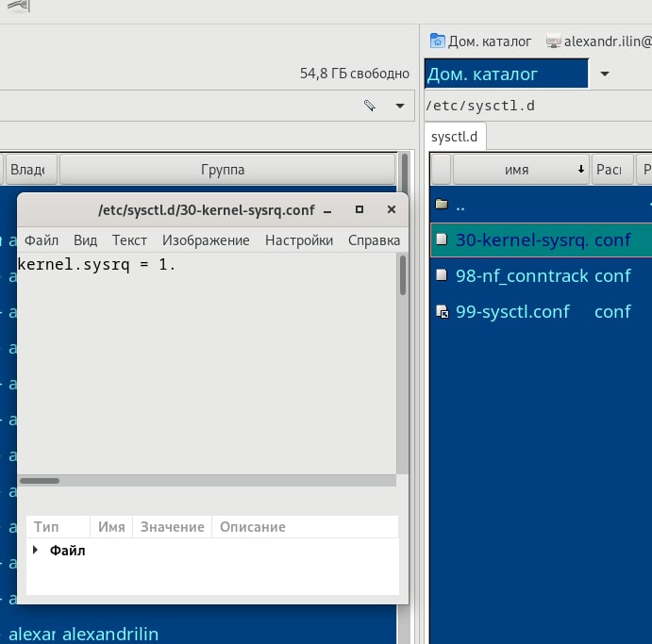652x644 pixels.
Task: Open the Вид menu in viewer
Action: (85, 240)
